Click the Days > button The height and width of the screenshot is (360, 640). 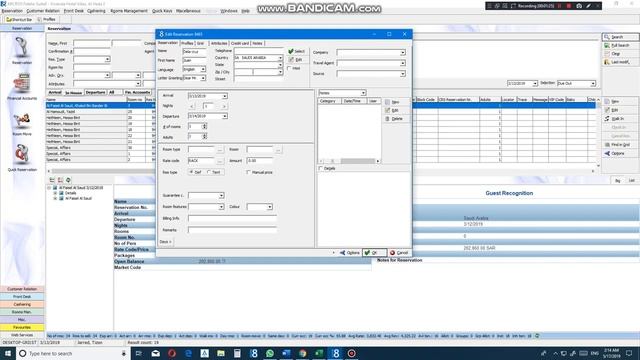[x=166, y=242]
